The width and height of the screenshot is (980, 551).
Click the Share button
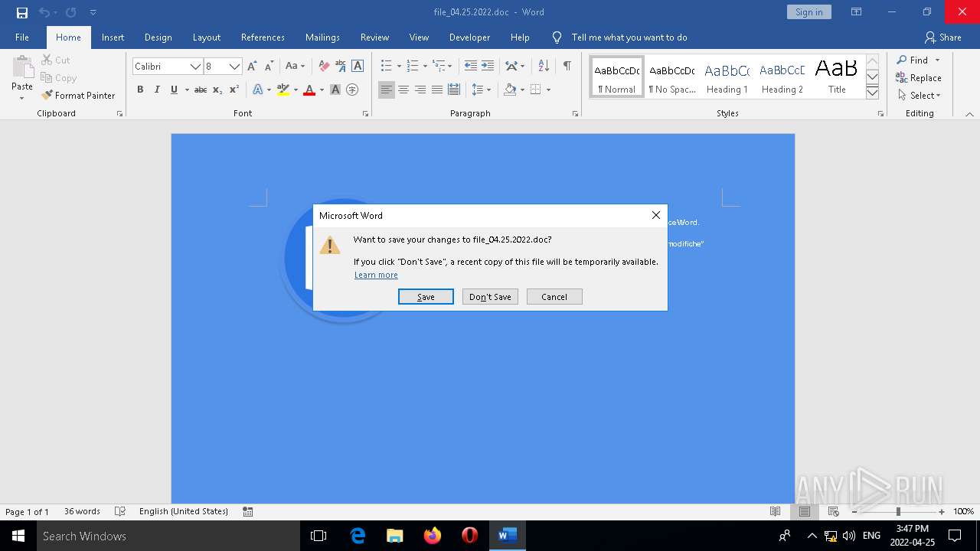tap(942, 37)
